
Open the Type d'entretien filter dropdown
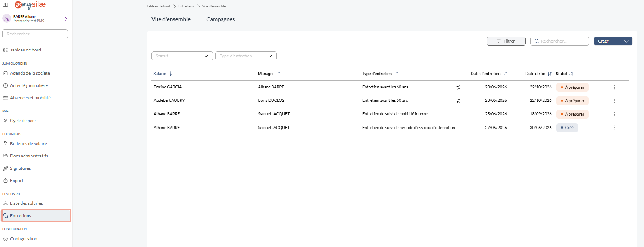246,56
